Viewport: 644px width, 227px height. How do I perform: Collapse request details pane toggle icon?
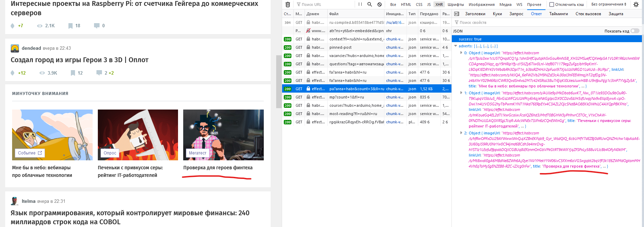(x=457, y=14)
